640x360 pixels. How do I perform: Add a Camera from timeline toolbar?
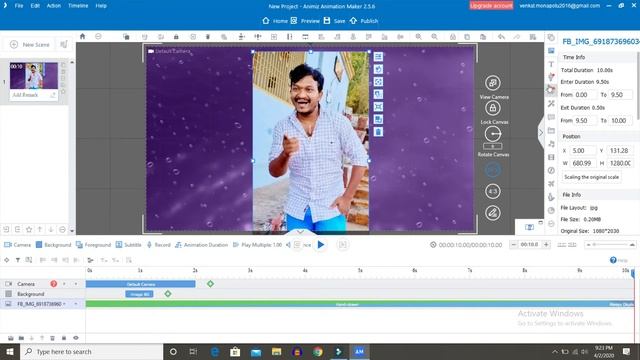coord(17,245)
